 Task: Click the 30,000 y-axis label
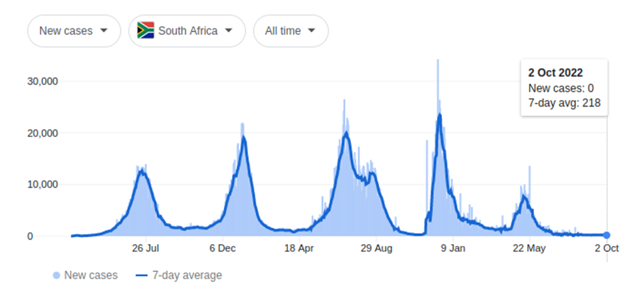point(42,81)
